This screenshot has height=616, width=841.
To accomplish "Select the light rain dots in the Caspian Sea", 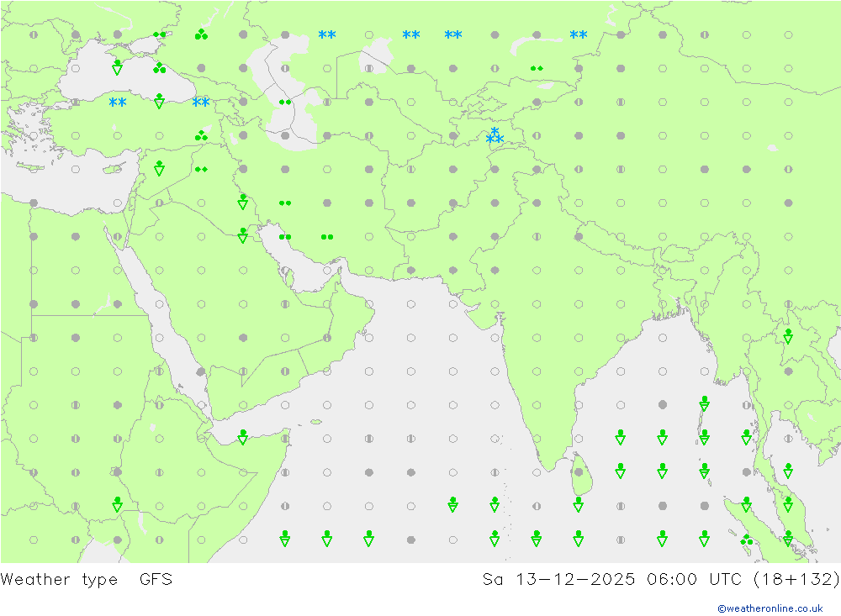I will click(x=285, y=102).
